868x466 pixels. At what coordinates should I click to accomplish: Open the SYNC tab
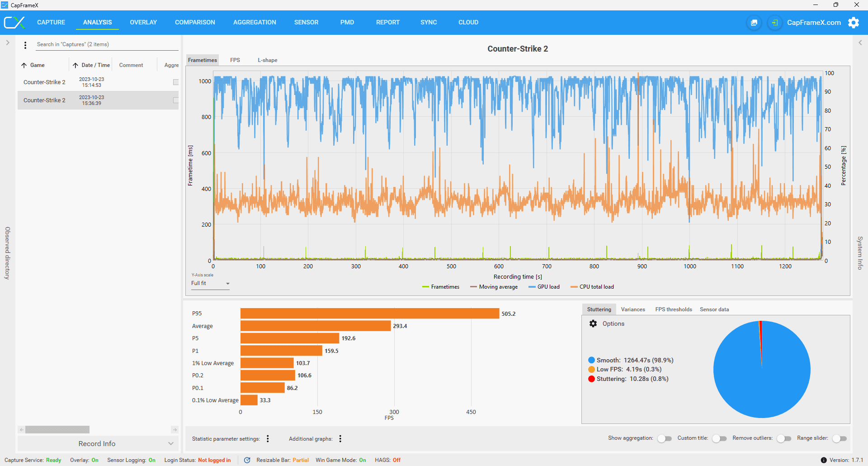pyautogui.click(x=429, y=22)
